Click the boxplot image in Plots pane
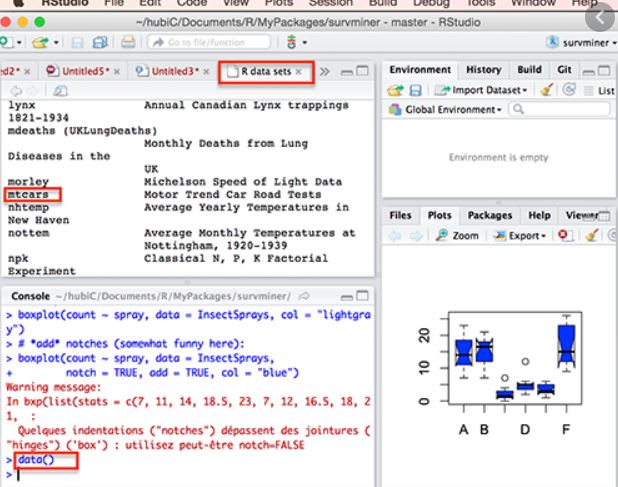 pyautogui.click(x=500, y=374)
